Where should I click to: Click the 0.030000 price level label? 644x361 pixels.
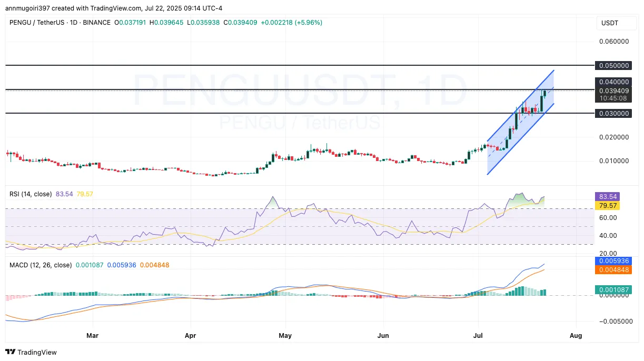613,113
